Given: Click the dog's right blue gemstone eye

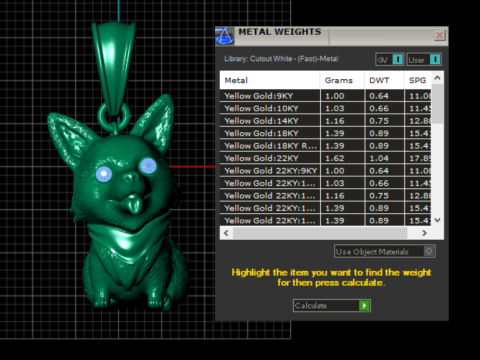Looking at the screenshot, I should pos(148,166).
